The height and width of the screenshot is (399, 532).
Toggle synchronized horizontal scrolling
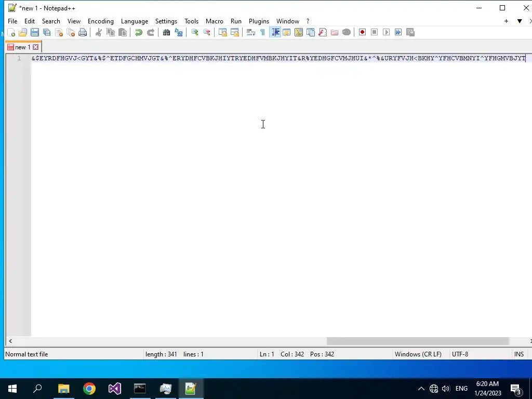point(234,32)
